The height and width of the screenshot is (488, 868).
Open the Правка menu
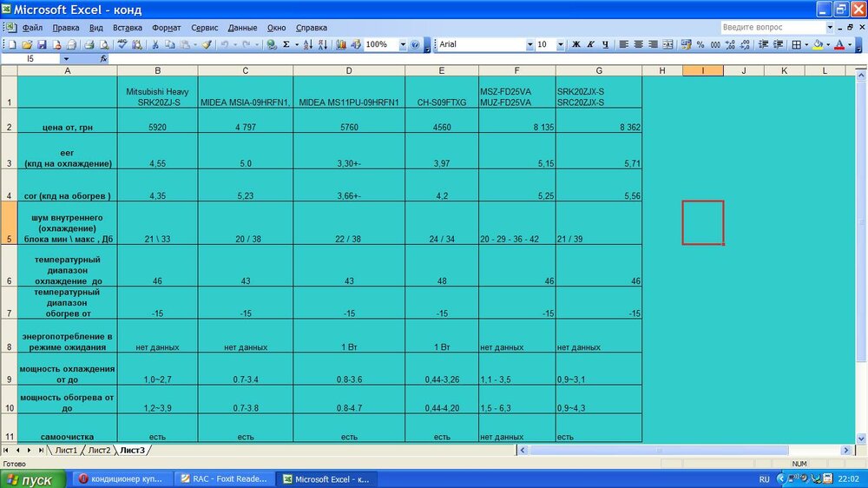(x=65, y=28)
